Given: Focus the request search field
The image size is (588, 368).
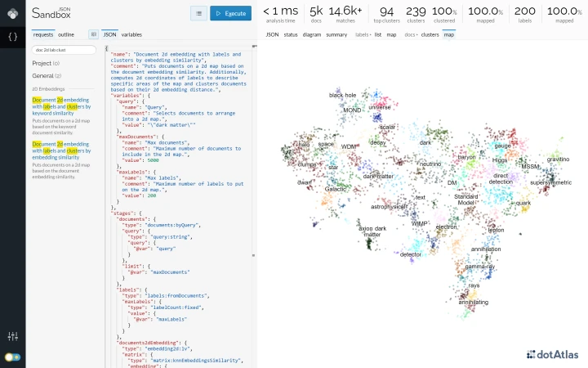Looking at the screenshot, I should tap(65, 50).
